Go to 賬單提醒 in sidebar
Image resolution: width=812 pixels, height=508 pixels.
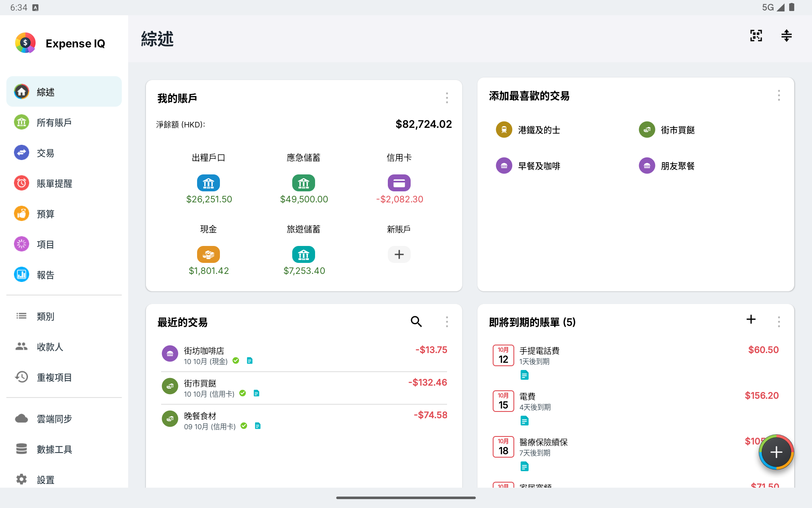click(x=64, y=183)
